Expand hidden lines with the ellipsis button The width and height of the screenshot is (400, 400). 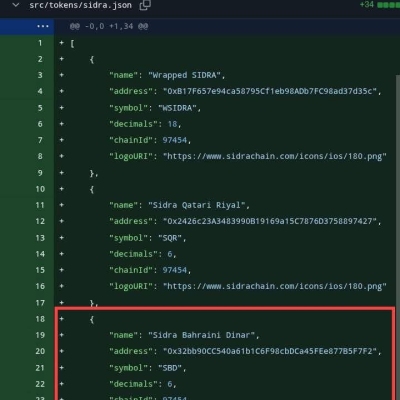pyautogui.click(x=43, y=26)
